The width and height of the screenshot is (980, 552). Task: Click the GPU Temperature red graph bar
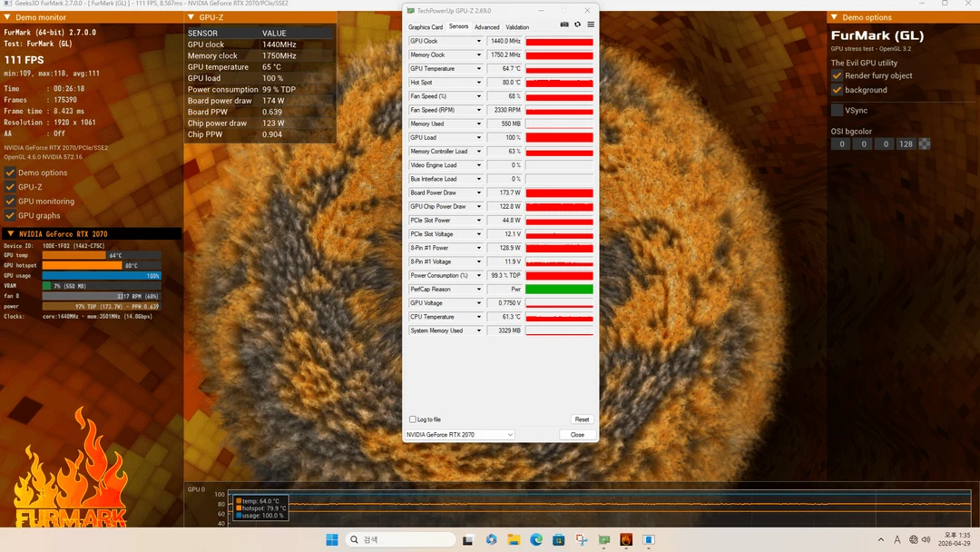pos(559,69)
